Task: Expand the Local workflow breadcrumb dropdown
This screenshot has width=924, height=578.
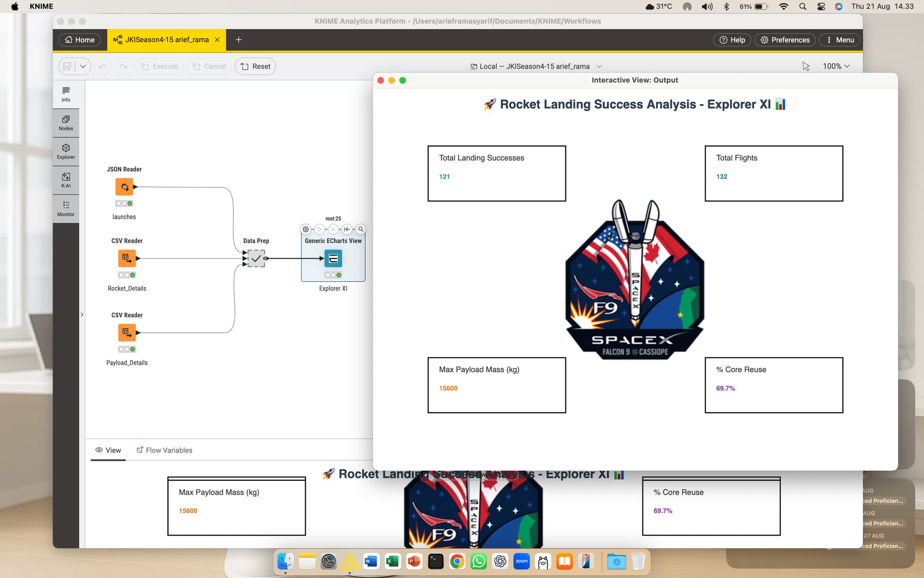Action: pyautogui.click(x=599, y=66)
